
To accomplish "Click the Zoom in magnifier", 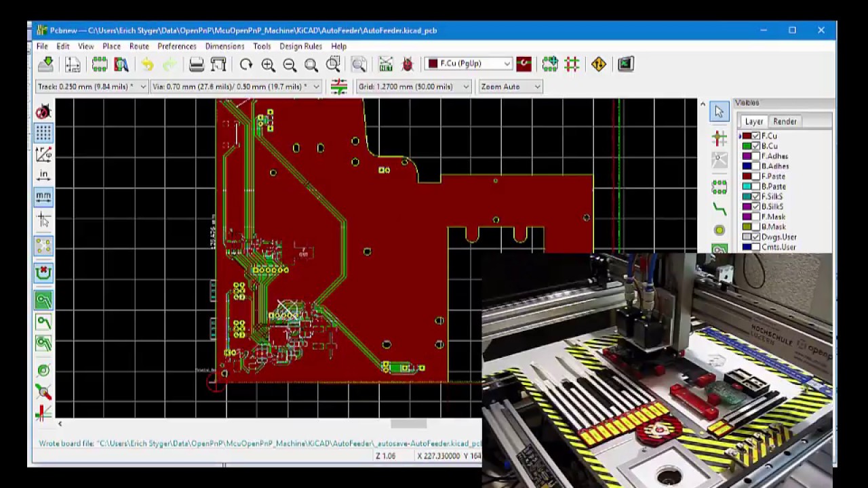I will pyautogui.click(x=268, y=64).
